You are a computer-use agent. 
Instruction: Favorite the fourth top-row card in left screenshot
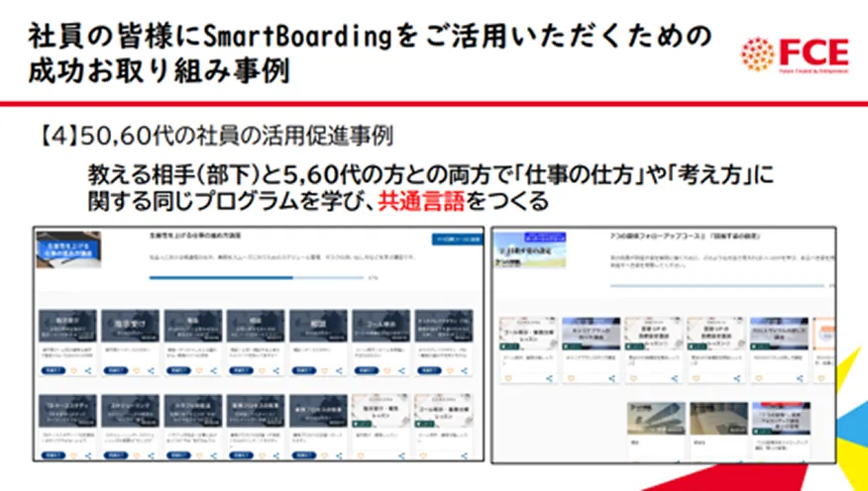tap(262, 371)
